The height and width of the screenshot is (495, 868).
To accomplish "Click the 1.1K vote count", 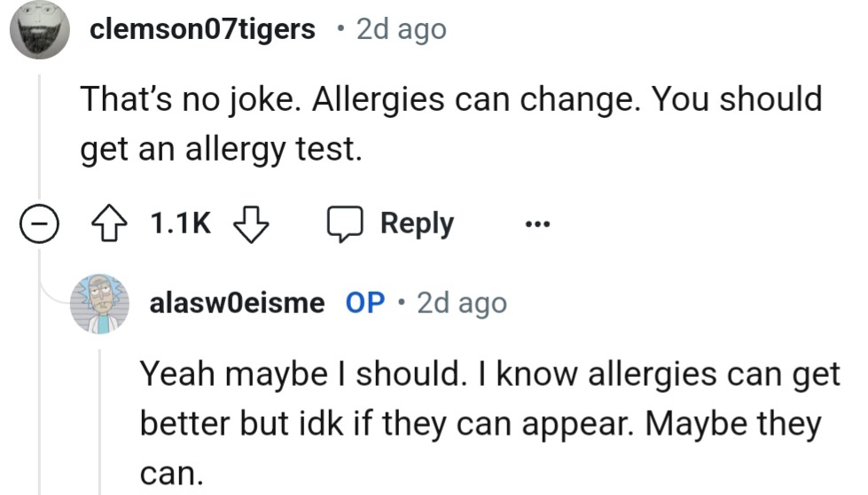I will click(181, 224).
